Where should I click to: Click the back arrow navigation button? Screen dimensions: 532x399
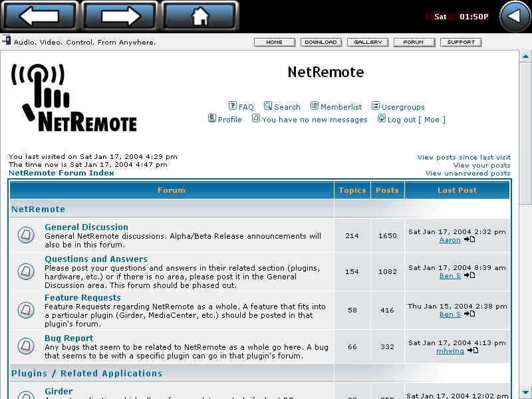click(x=39, y=16)
